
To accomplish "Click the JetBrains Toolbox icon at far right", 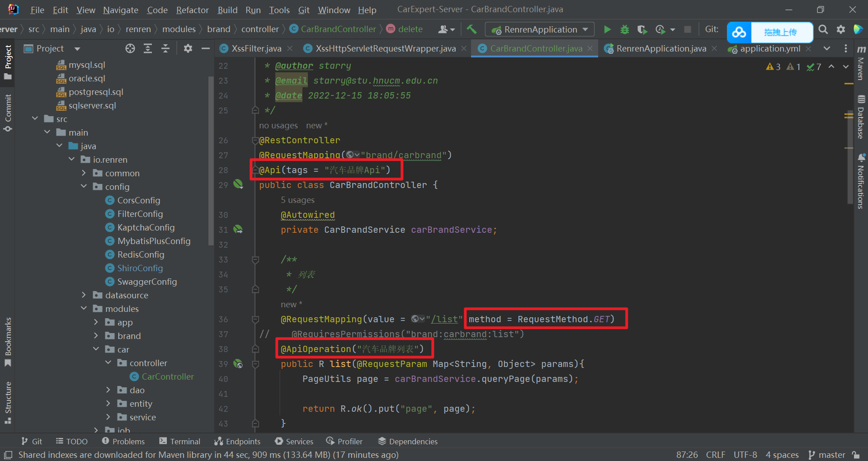I will 858,29.
